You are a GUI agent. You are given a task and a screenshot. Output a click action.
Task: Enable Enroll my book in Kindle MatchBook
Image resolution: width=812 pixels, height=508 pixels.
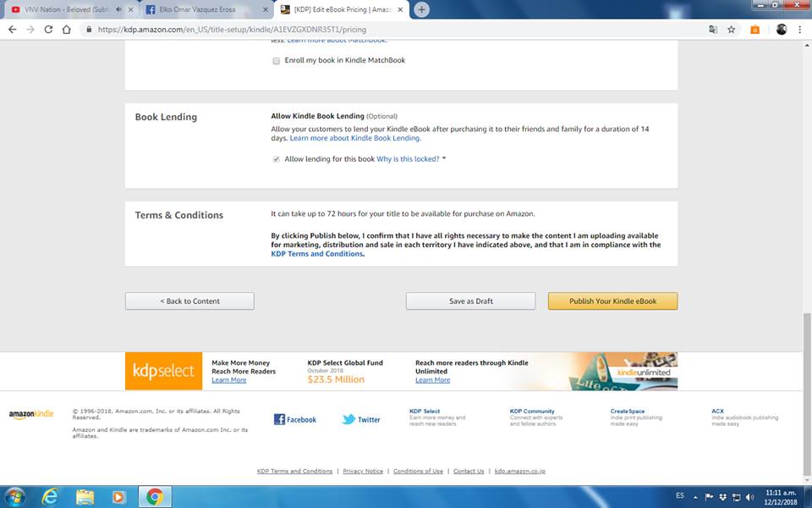click(277, 61)
